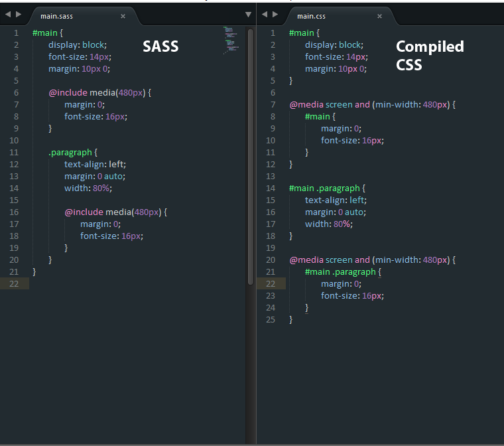Click '#main {' on line 1 of main.sass

pos(48,33)
